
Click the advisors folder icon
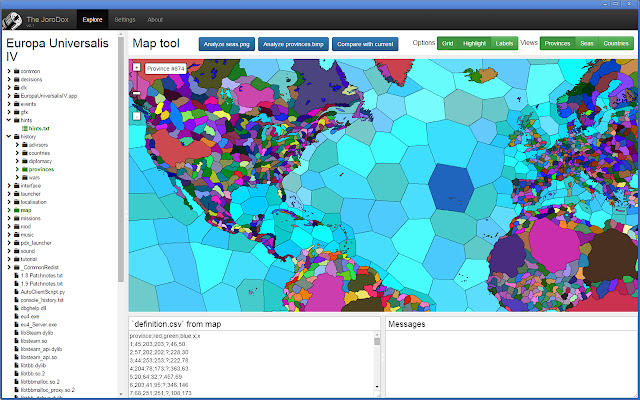[x=25, y=144]
